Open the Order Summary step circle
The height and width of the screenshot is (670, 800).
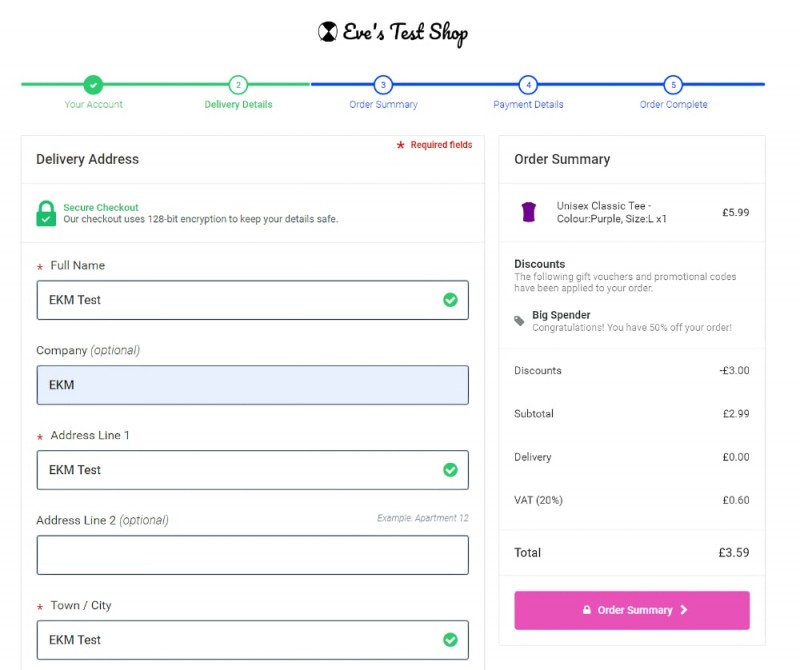[x=383, y=87]
